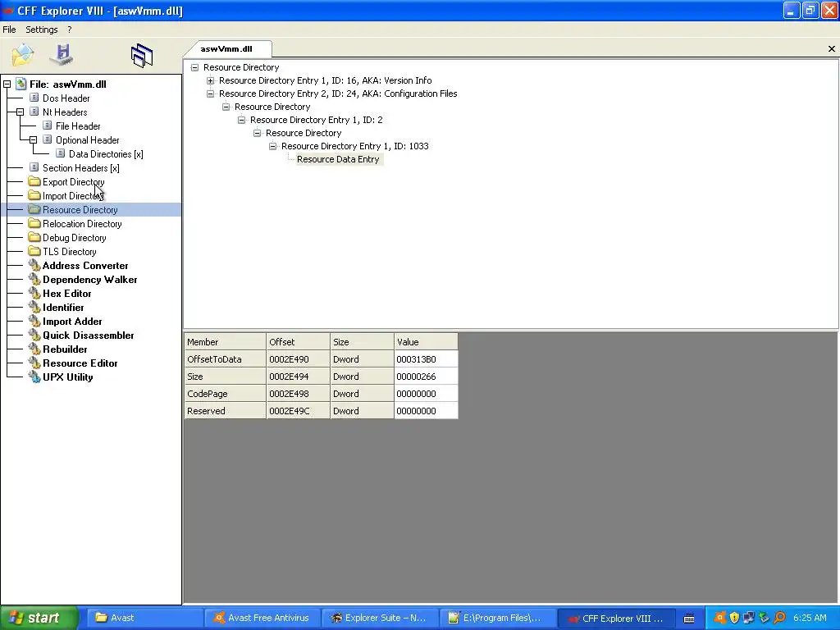Click the Resource Editor tool icon
Viewport: 840px width, 630px height.
coord(34,363)
